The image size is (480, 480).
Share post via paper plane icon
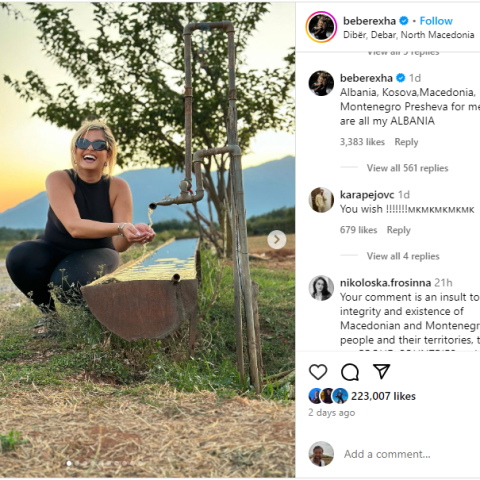point(381,371)
